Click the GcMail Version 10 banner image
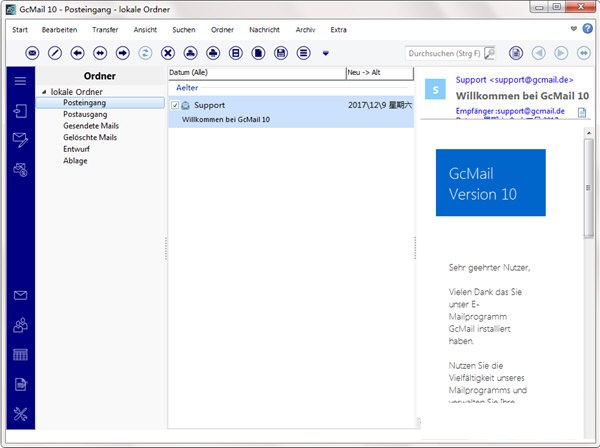Image resolution: width=600 pixels, height=448 pixels. click(491, 182)
